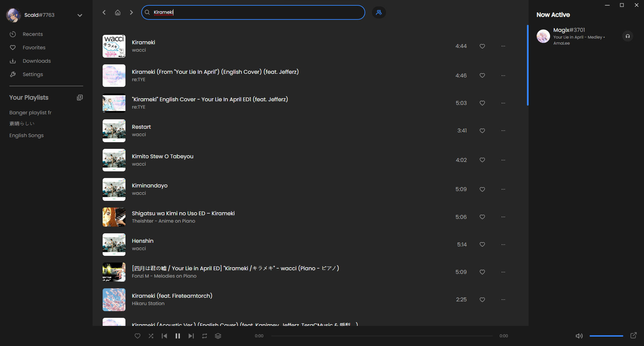Screen dimensions: 644x346
Task: Open the friends icon beside search bar
Action: pyautogui.click(x=379, y=12)
